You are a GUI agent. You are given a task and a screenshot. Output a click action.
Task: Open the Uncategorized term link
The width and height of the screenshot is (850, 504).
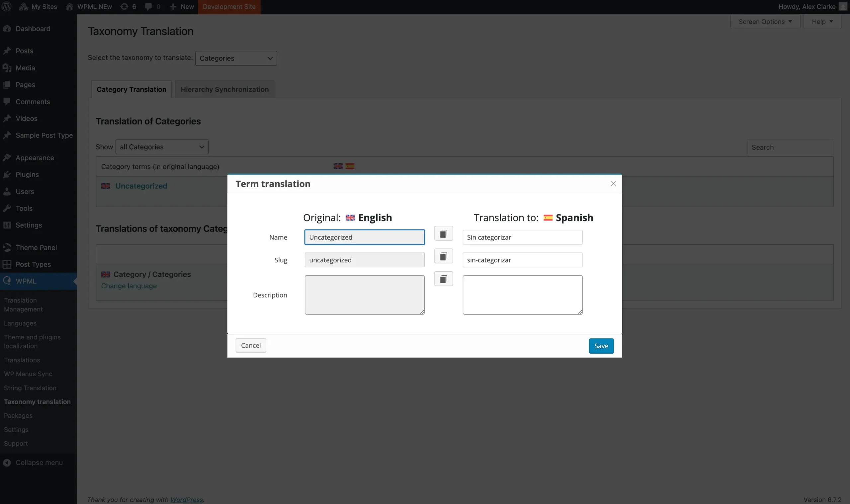(141, 186)
